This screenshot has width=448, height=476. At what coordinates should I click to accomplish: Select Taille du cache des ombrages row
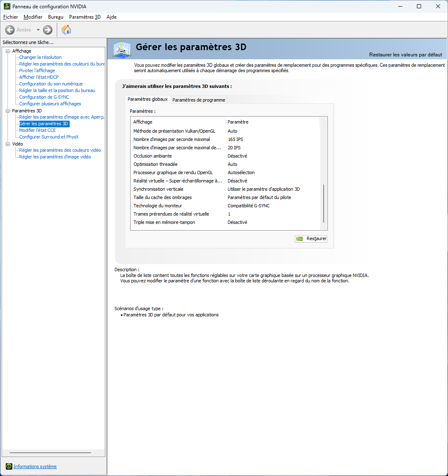click(225, 197)
